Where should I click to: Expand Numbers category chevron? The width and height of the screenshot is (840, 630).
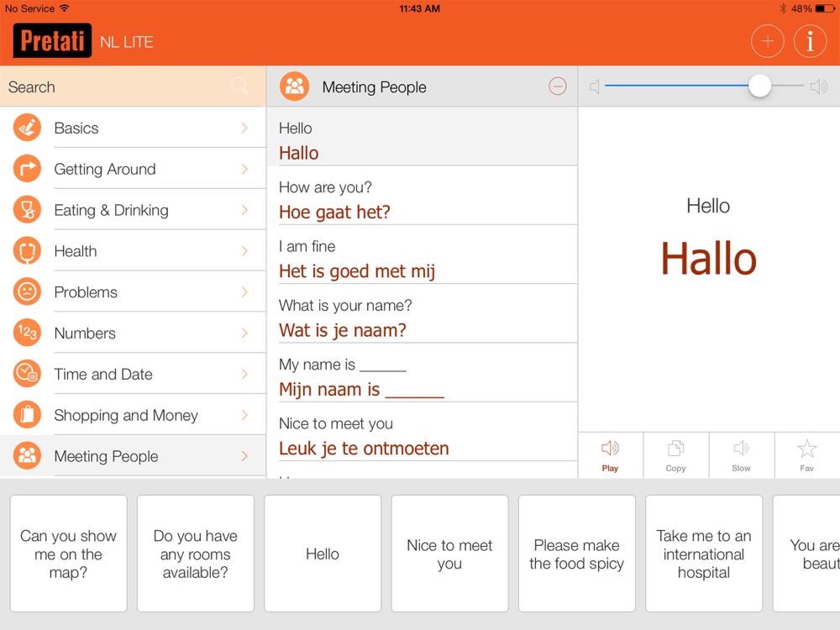coord(244,333)
